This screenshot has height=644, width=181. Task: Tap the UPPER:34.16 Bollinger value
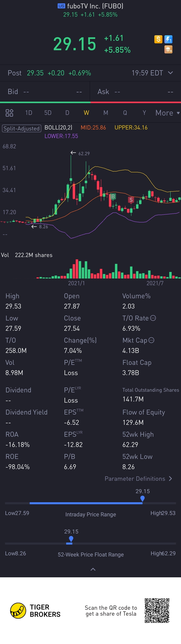131,127
